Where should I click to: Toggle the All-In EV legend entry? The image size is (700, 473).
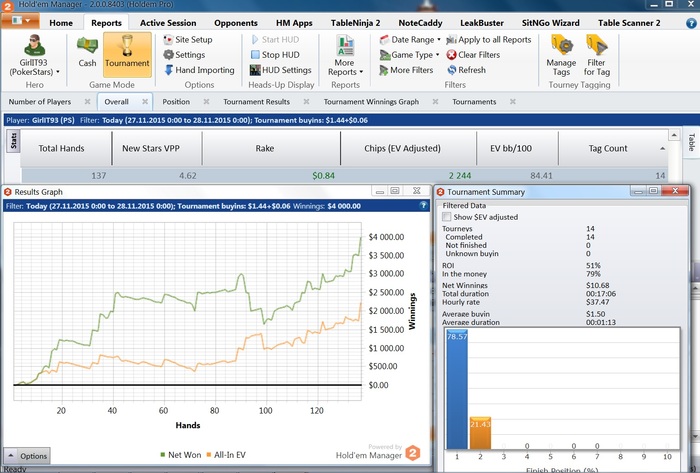click(x=226, y=455)
